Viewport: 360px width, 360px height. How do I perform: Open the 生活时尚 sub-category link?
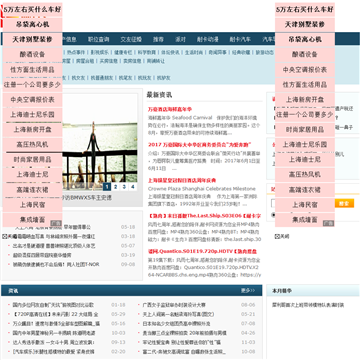pyautogui.click(x=194, y=52)
